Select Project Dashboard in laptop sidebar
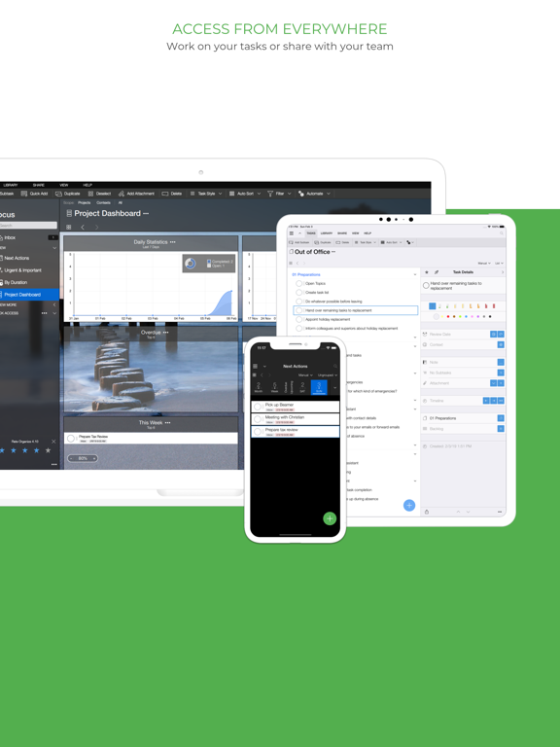 29,295
